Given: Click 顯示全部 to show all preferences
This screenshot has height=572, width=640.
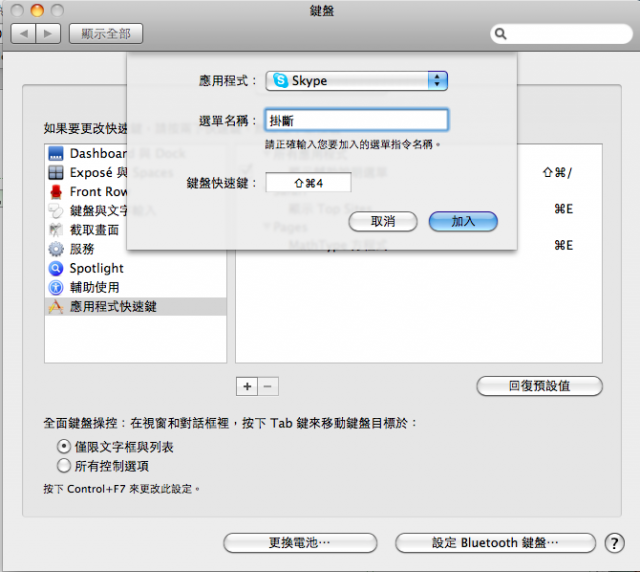Looking at the screenshot, I should click(x=106, y=33).
